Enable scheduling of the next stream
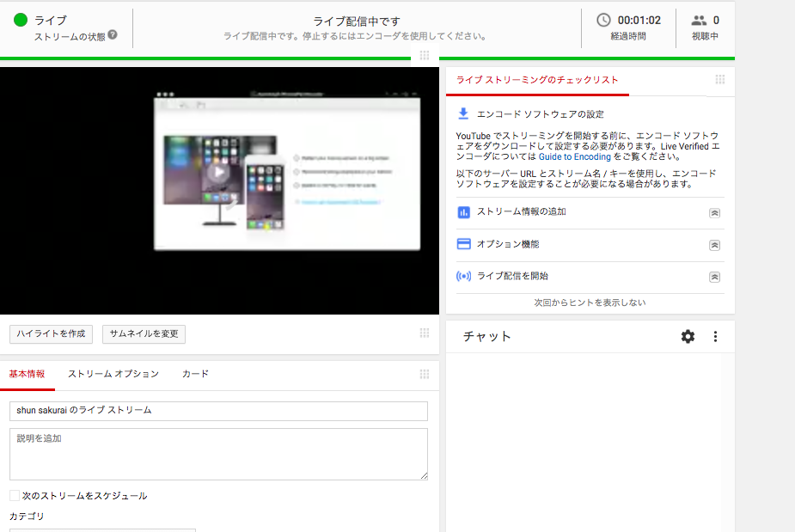Viewport: 795px width, 532px height. point(14,495)
